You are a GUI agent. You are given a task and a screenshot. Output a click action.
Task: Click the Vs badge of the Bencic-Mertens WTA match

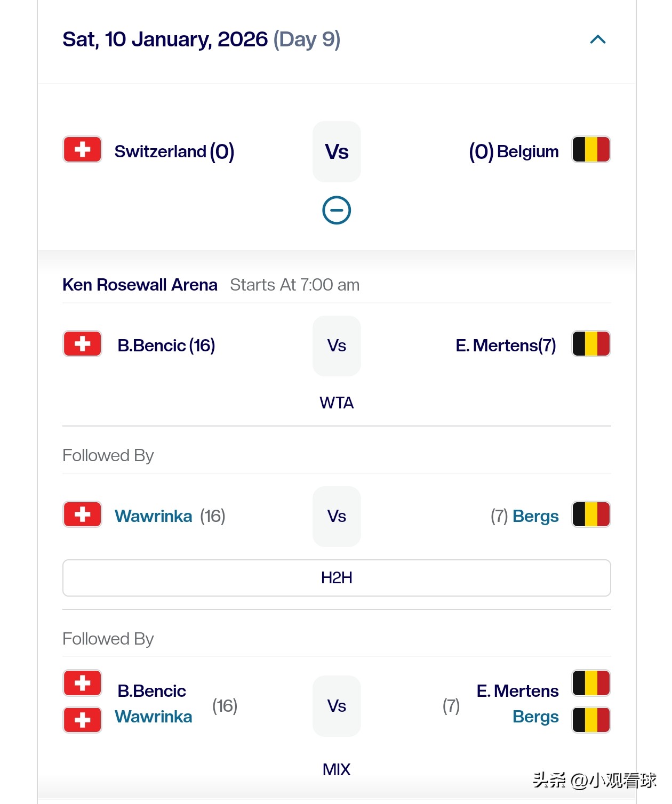(x=337, y=346)
